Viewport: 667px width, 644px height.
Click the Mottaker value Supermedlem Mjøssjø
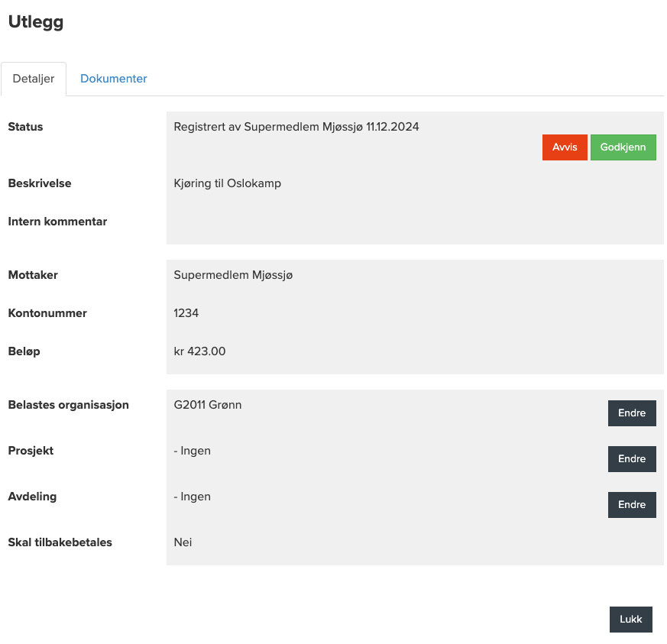tap(233, 275)
